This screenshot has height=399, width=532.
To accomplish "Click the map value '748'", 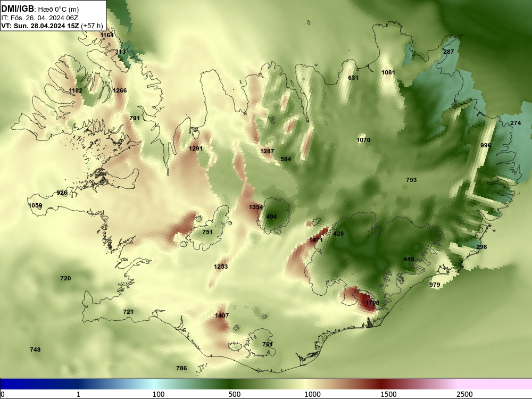I will click(x=35, y=350).
